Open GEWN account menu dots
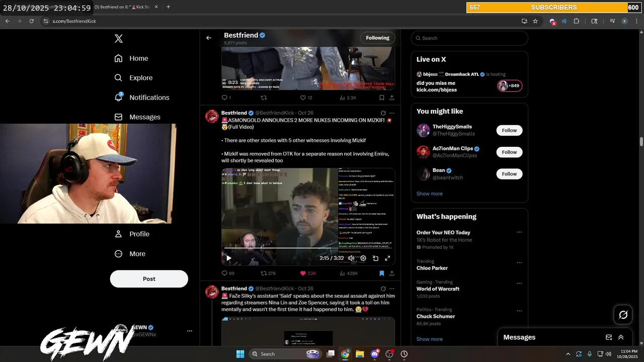 click(x=190, y=331)
